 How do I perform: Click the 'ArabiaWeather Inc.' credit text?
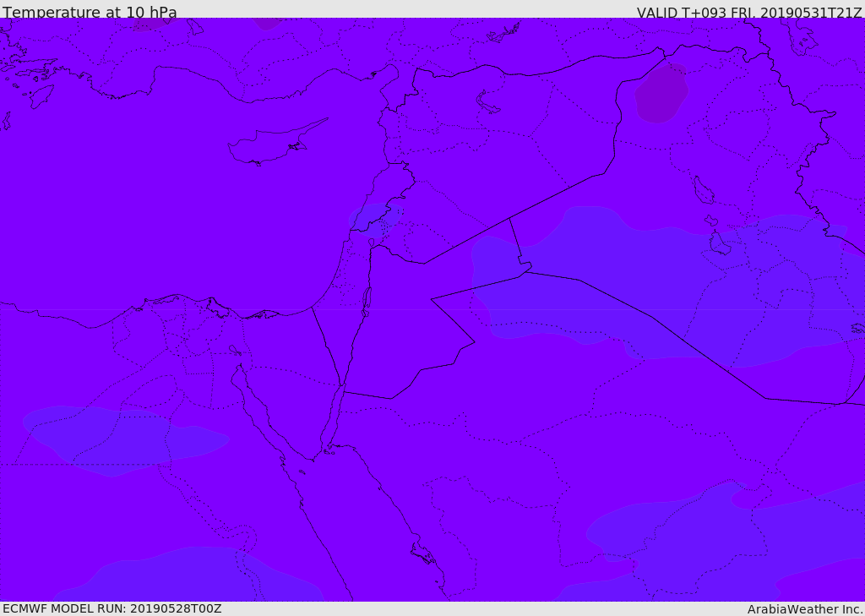point(805,609)
